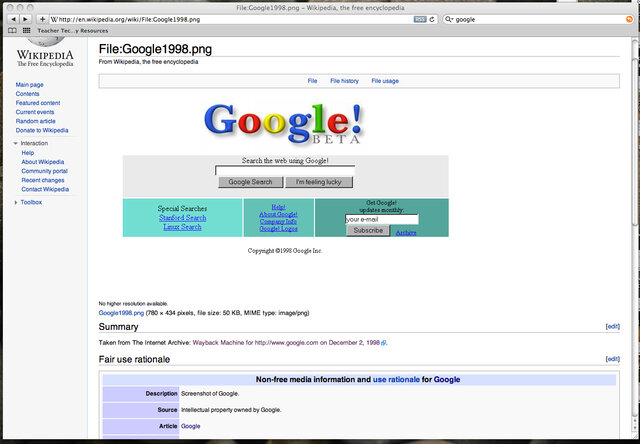
Task: Click the google search box in toolbar
Action: (x=538, y=19)
